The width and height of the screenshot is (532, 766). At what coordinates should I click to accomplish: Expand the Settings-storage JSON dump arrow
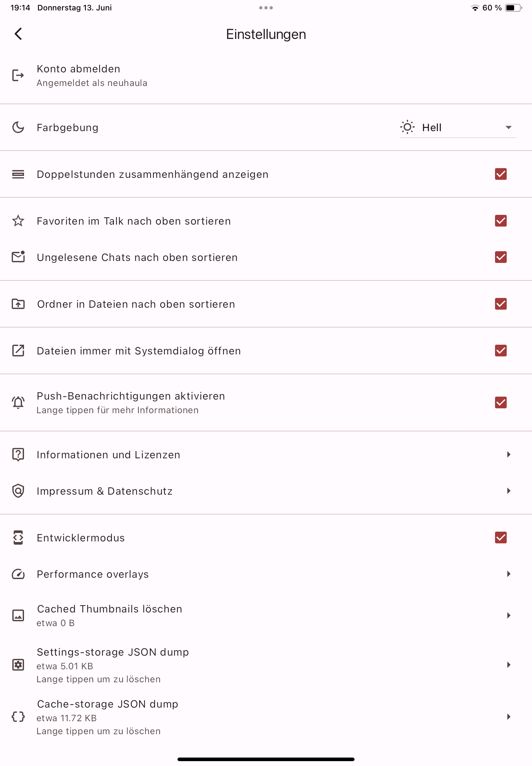[x=508, y=665]
